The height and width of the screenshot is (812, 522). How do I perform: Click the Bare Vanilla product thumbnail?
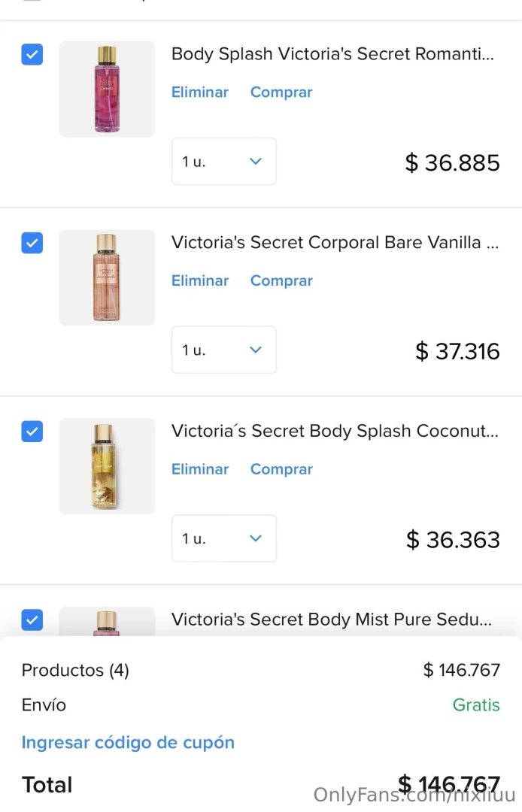click(107, 277)
